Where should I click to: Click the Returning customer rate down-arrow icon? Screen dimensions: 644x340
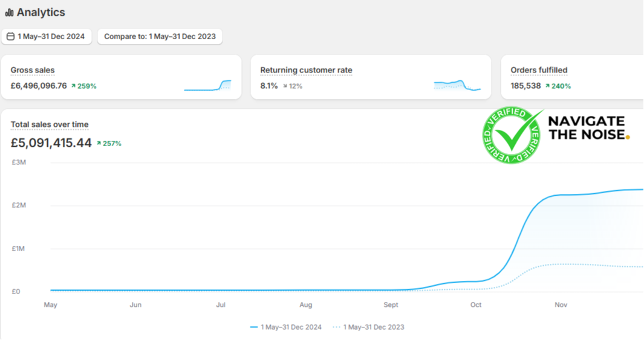[x=285, y=86]
